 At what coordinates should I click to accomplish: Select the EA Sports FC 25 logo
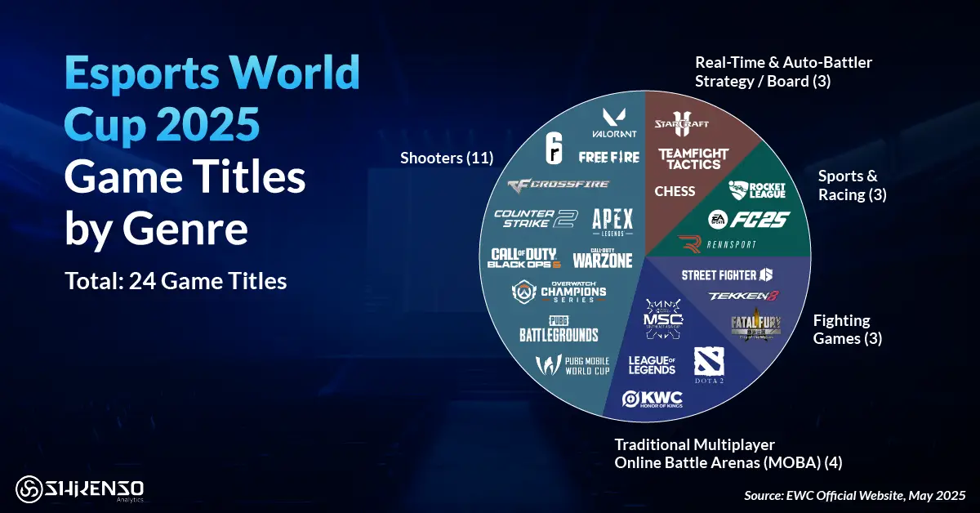pos(749,218)
